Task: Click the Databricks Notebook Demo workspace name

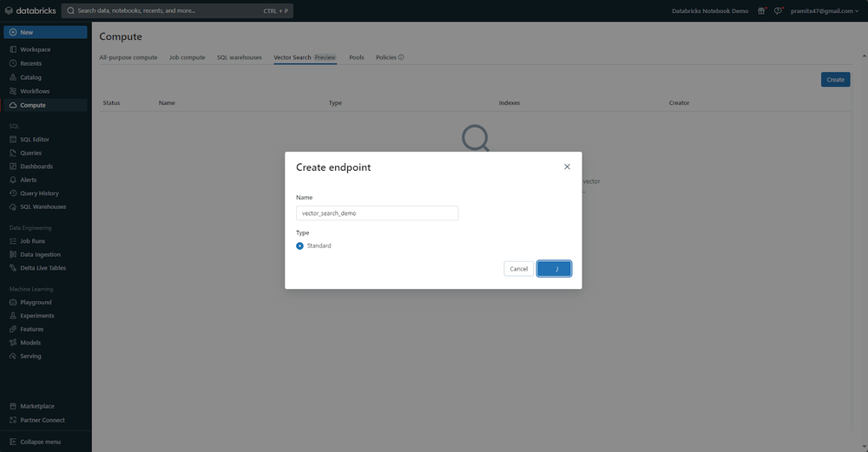Action: click(710, 10)
